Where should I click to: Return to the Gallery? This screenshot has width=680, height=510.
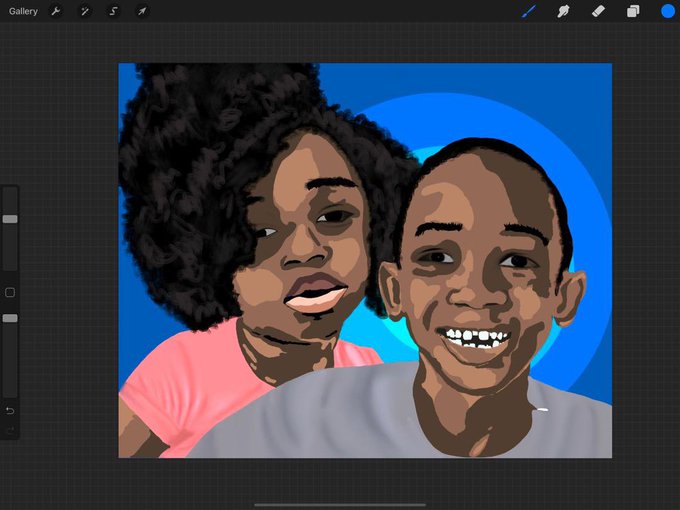(23, 11)
